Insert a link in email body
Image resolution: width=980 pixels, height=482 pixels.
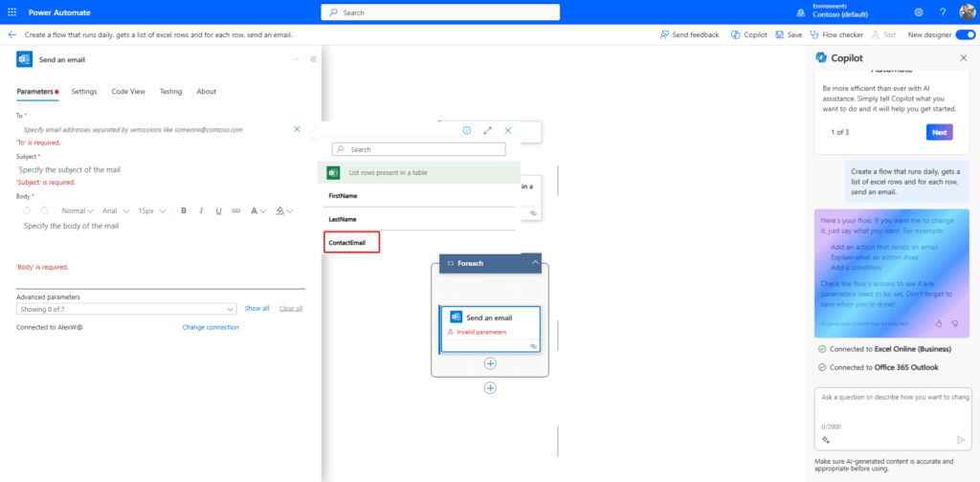click(x=236, y=210)
